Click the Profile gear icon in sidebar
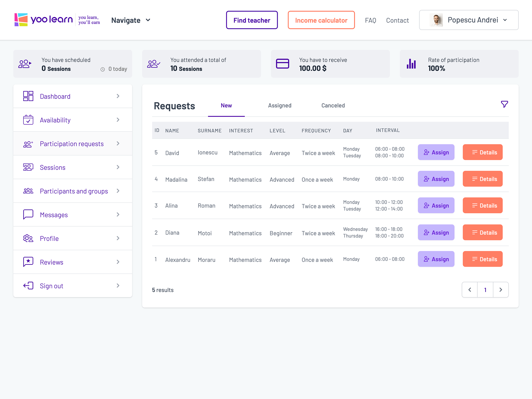Screen dimensions: 532x399 point(28,238)
